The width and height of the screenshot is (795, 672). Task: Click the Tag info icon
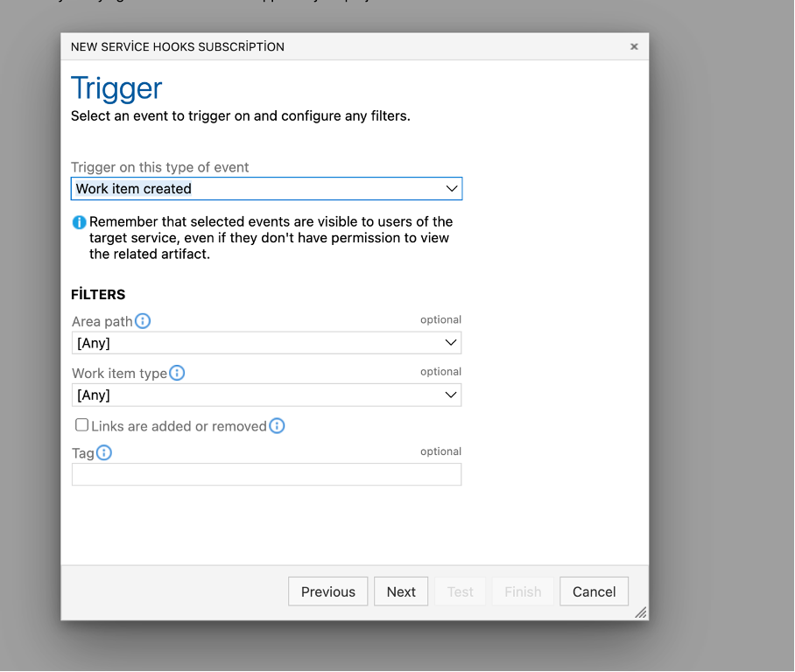(104, 452)
